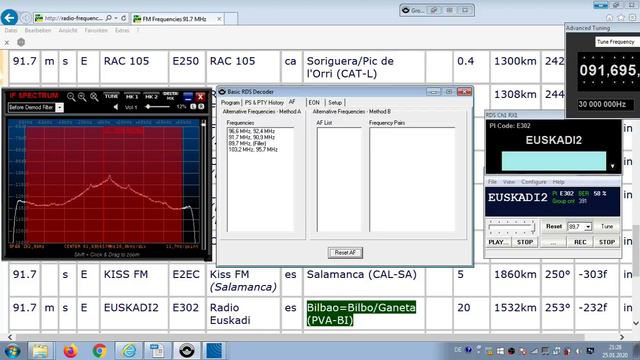Open Program tab in Basic RDS Decoder
This screenshot has height=360, width=640.
coord(230,102)
